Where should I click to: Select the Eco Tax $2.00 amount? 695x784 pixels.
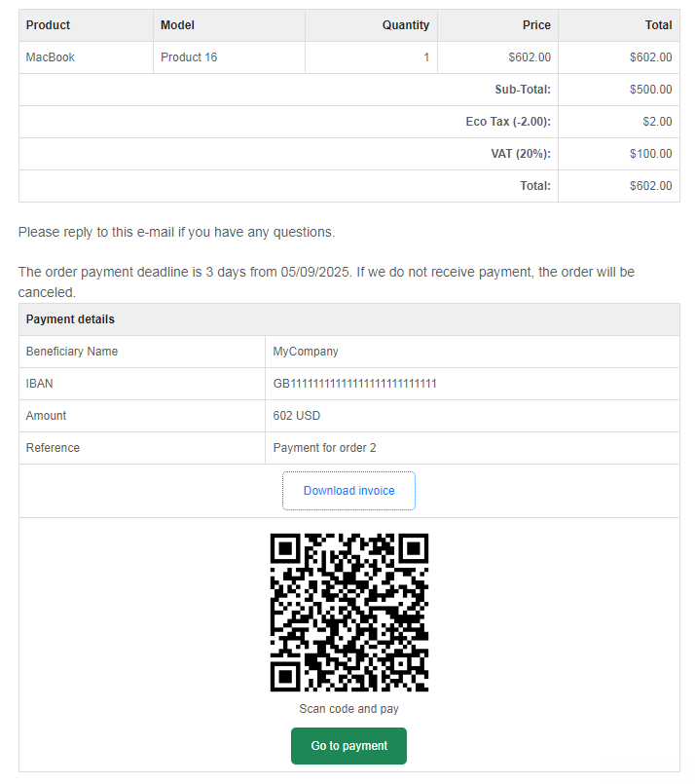click(657, 122)
